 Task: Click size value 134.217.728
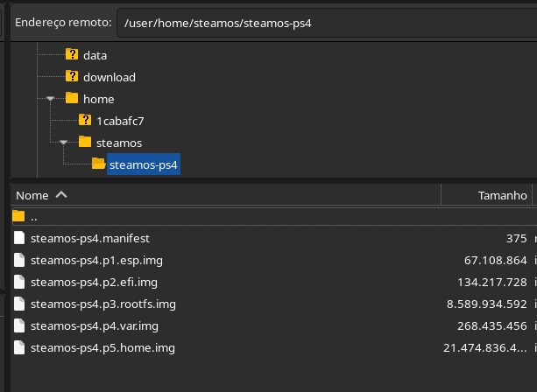click(492, 283)
